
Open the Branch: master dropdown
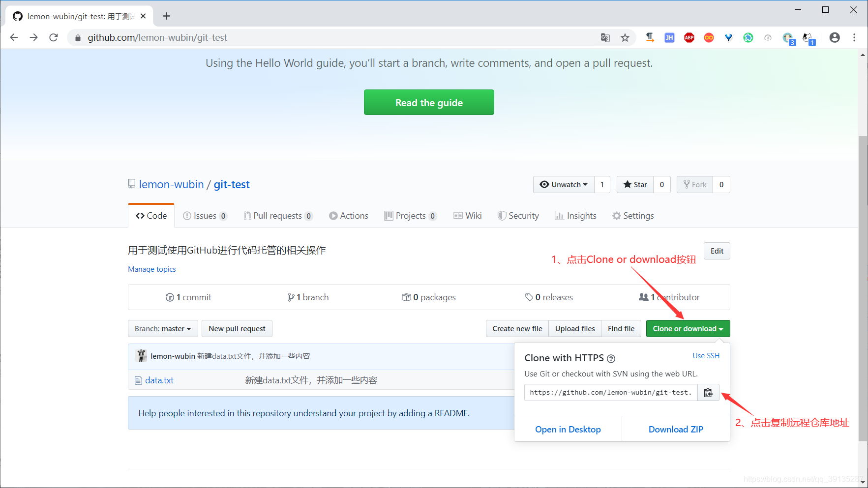163,329
